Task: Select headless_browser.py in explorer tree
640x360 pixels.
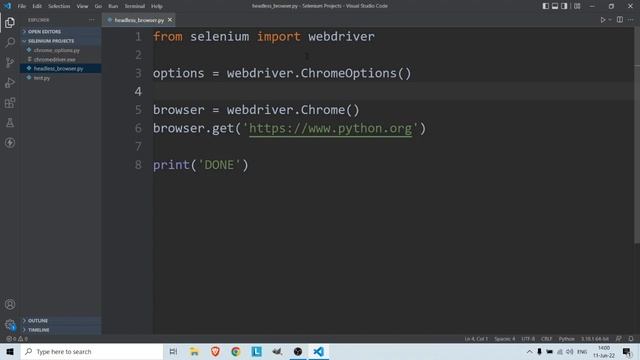Action: tap(60, 69)
